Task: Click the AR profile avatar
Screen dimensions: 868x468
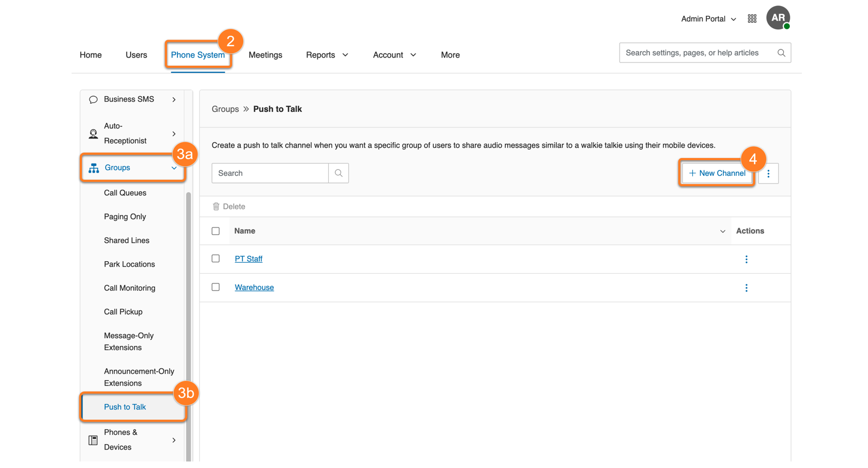Action: (x=778, y=18)
